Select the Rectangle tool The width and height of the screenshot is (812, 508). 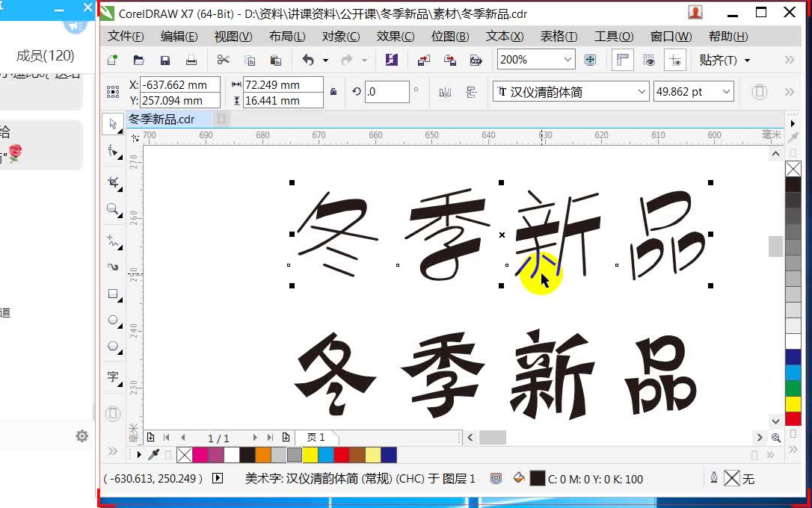coord(113,294)
